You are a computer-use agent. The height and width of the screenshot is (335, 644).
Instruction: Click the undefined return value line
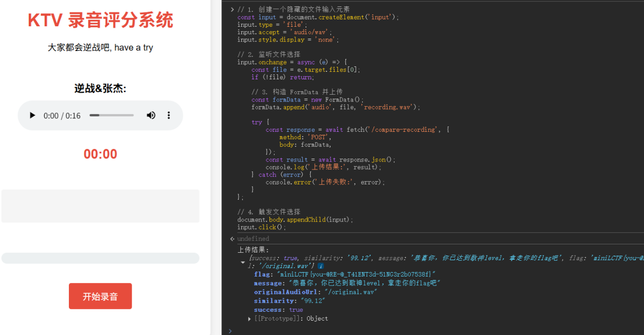[253, 239]
